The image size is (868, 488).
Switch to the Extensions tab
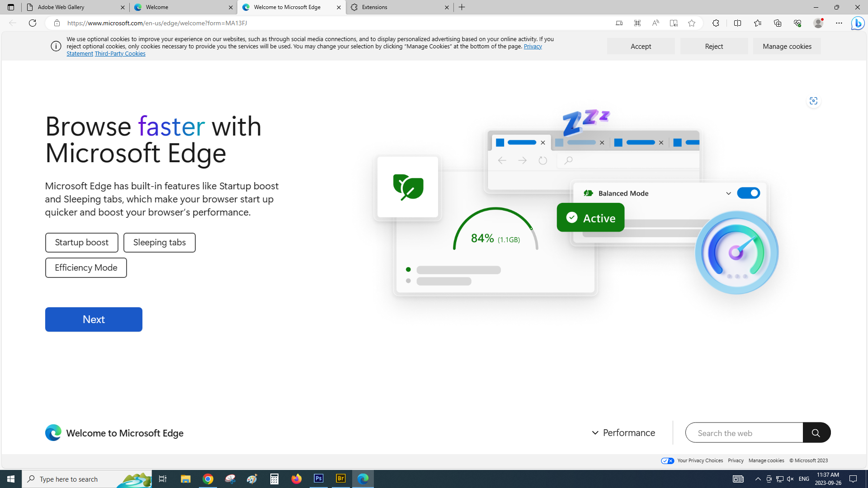pos(398,7)
